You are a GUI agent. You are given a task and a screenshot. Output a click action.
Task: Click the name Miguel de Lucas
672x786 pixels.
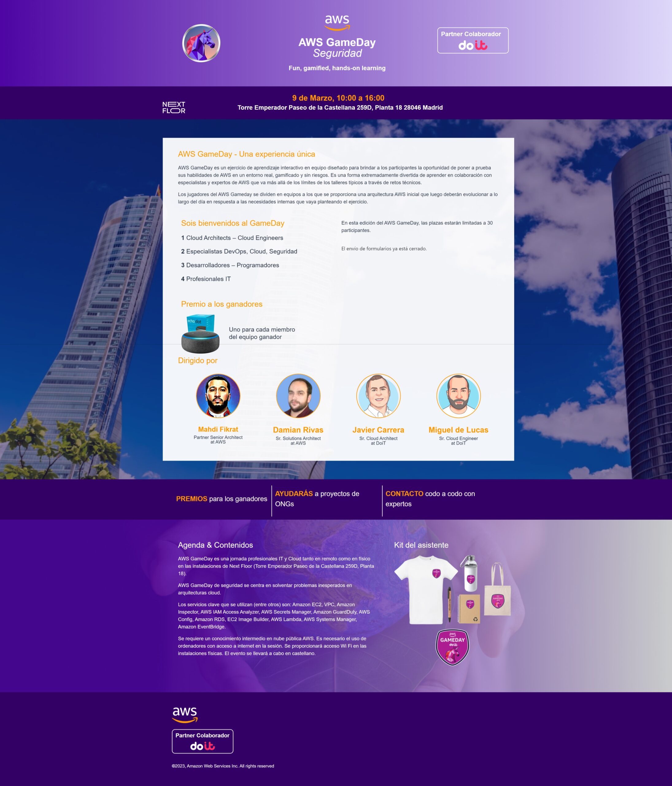[x=458, y=430]
